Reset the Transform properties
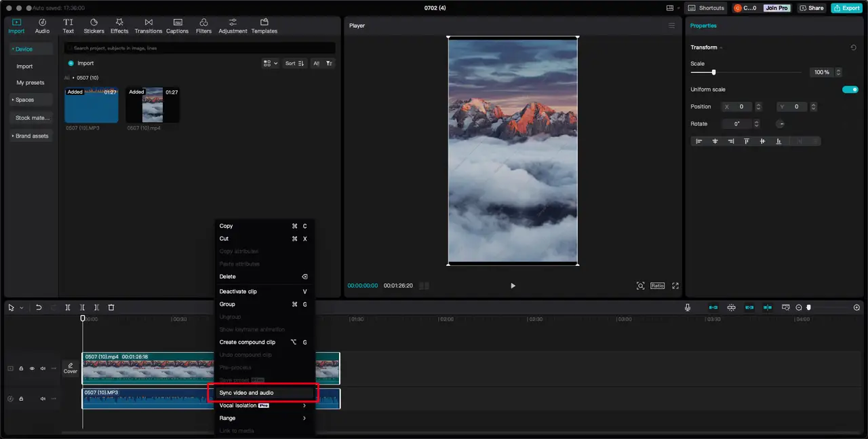The width and height of the screenshot is (868, 439). click(853, 47)
